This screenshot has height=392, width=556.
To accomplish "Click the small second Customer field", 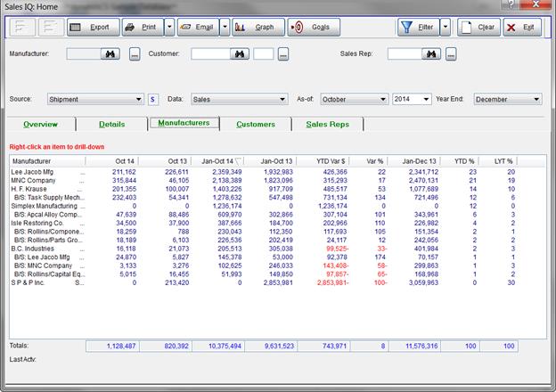I will 264,53.
